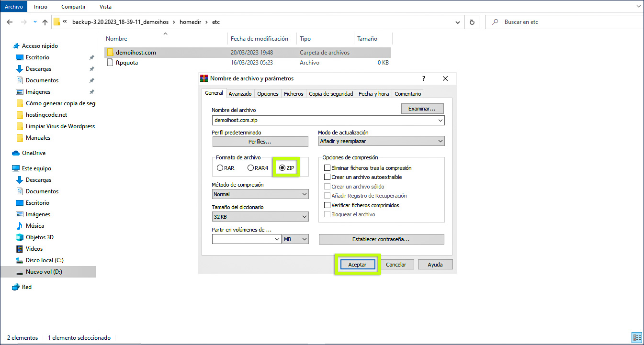Click the help question mark in dialog title
644x345 pixels.
tap(424, 78)
